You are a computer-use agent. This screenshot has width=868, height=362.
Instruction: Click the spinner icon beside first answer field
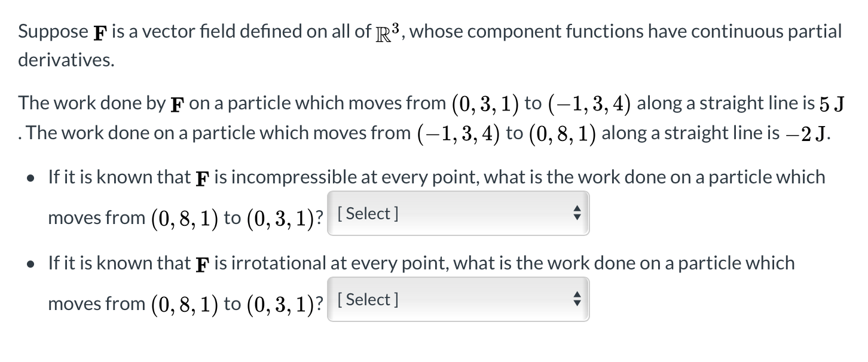(x=576, y=214)
